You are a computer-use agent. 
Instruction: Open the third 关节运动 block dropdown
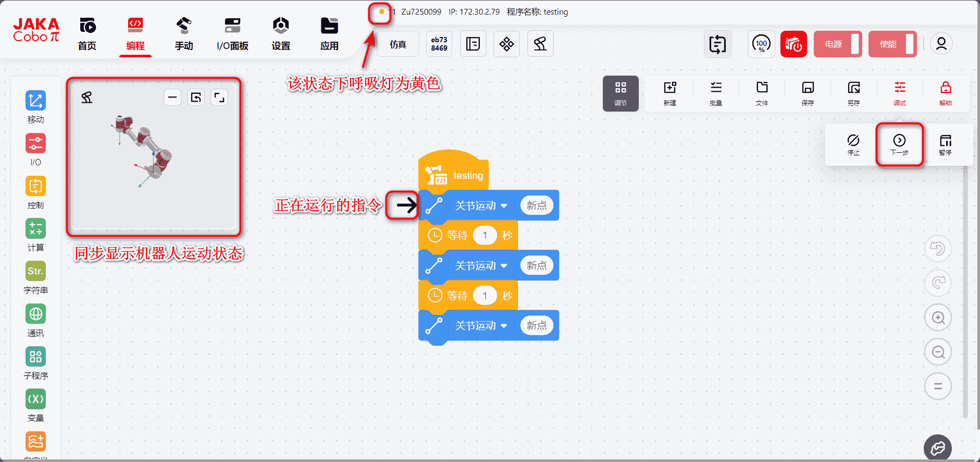coord(503,326)
